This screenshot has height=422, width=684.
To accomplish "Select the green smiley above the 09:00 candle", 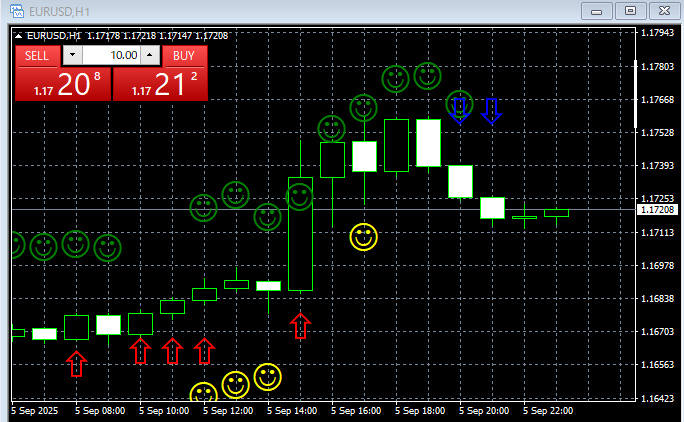I will 107,248.
